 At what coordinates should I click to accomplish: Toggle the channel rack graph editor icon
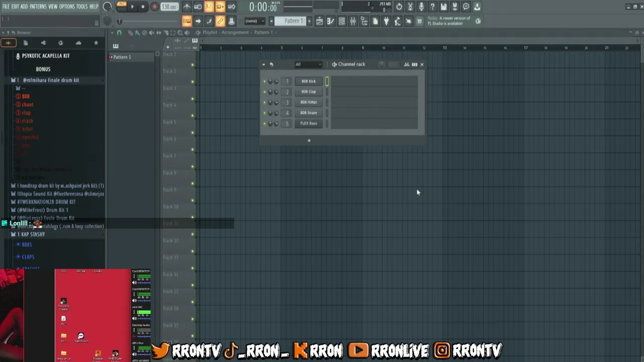pos(407,64)
